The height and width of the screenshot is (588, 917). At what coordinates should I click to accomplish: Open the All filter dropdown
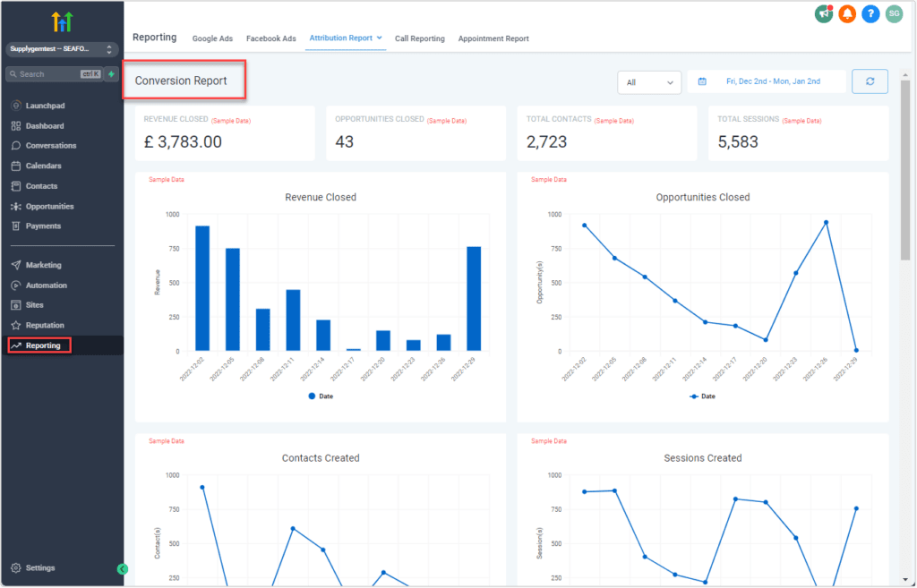[x=649, y=82]
